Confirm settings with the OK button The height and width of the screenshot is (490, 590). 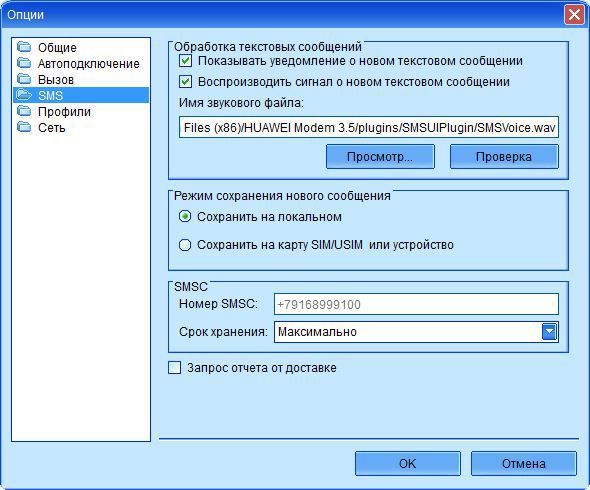point(408,464)
